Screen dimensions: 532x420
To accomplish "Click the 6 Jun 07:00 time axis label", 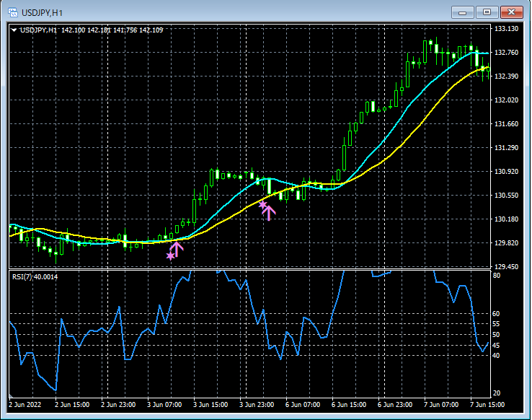I will [x=303, y=405].
